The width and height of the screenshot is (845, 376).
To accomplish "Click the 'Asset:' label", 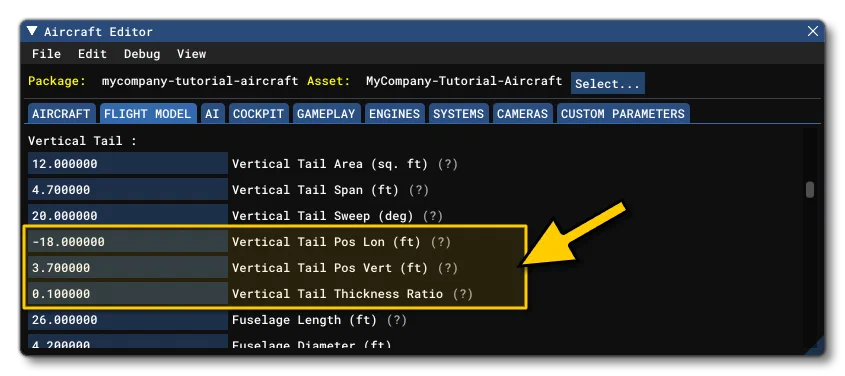I will coord(329,81).
